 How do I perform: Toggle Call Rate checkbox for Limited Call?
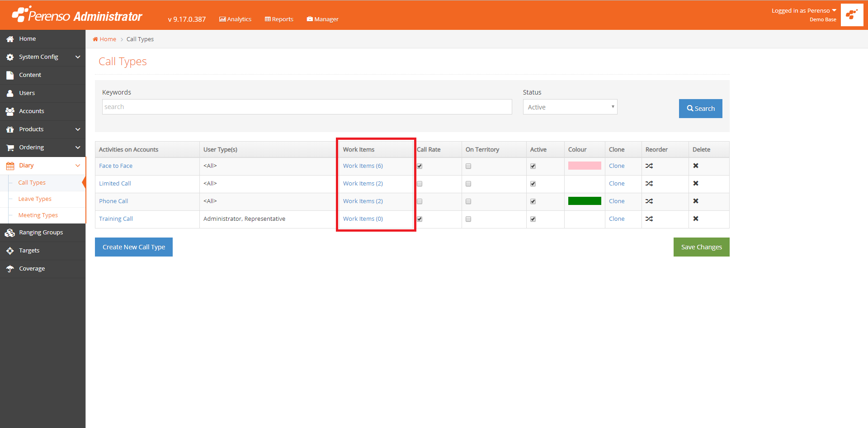[x=420, y=184]
